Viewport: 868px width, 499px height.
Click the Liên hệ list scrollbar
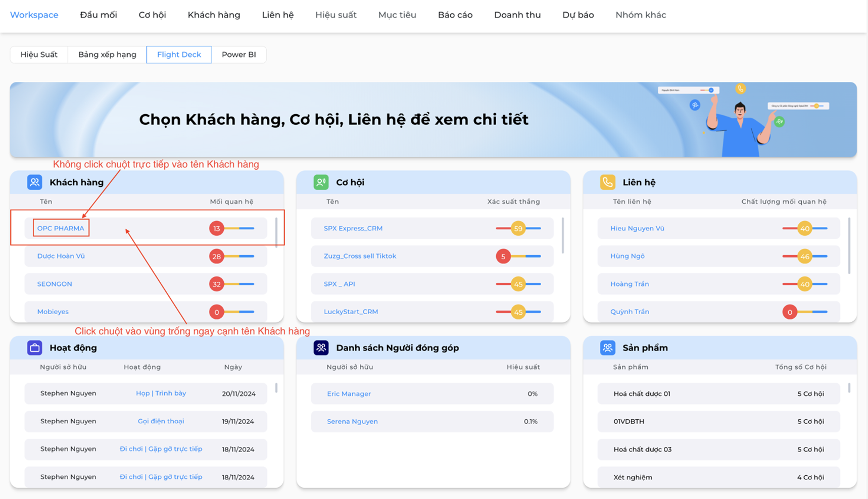pos(849,245)
